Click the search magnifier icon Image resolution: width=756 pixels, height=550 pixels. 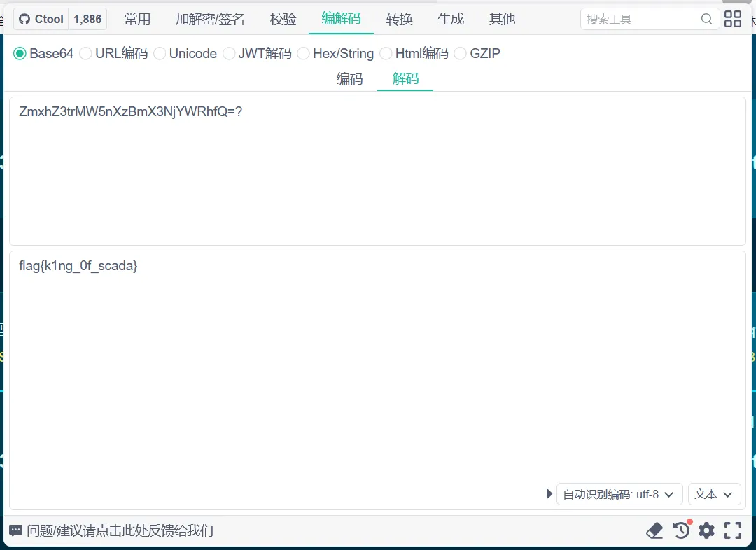pos(707,19)
